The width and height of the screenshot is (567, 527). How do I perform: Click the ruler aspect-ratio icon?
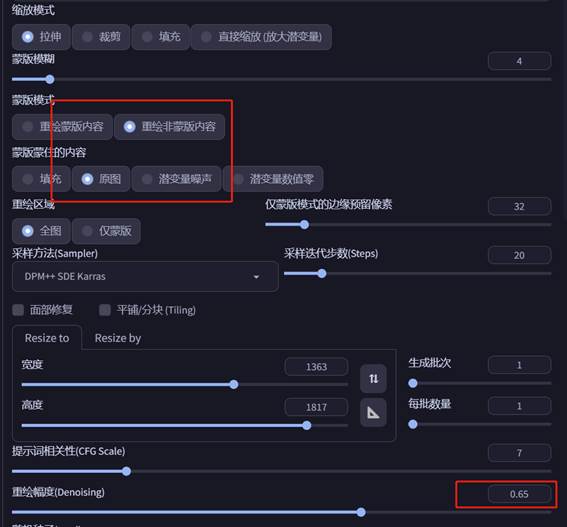(x=373, y=413)
